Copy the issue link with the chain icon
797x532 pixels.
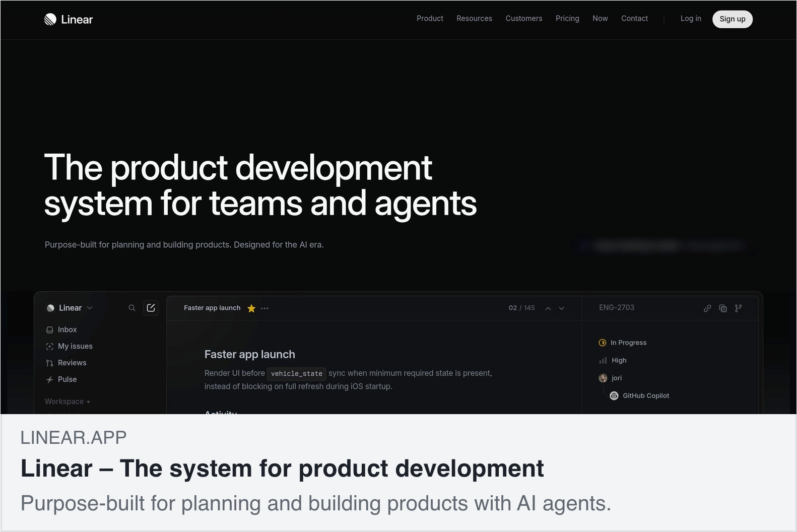coord(707,308)
